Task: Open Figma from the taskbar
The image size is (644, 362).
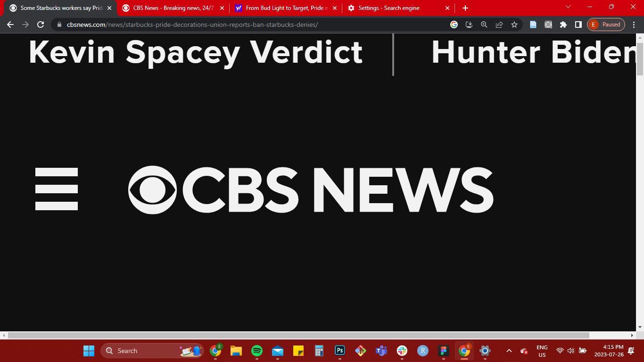Action: (x=444, y=351)
